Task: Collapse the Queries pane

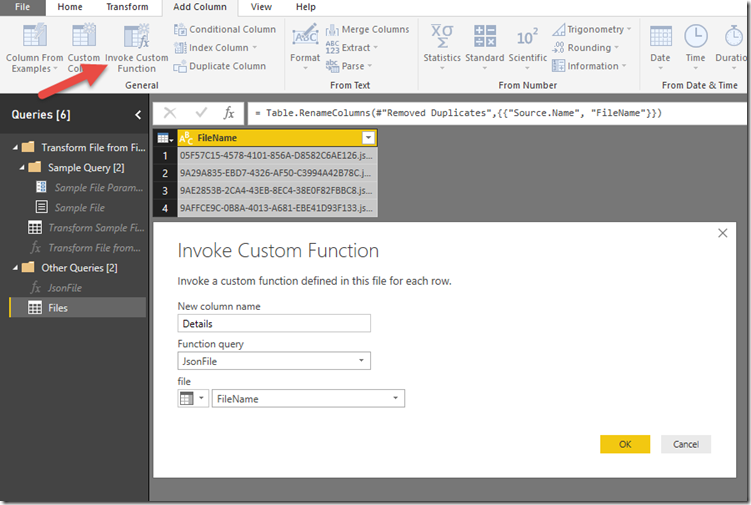Action: pos(138,115)
